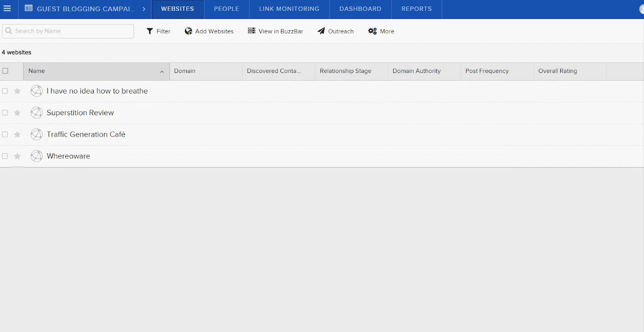644x332 pixels.
Task: Select the Whereoware row checkbox
Action: (5, 156)
